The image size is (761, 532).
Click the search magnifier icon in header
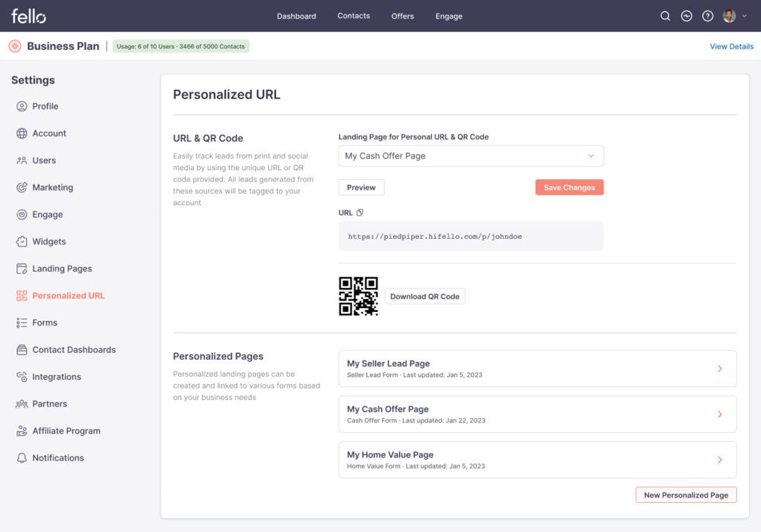pos(665,16)
